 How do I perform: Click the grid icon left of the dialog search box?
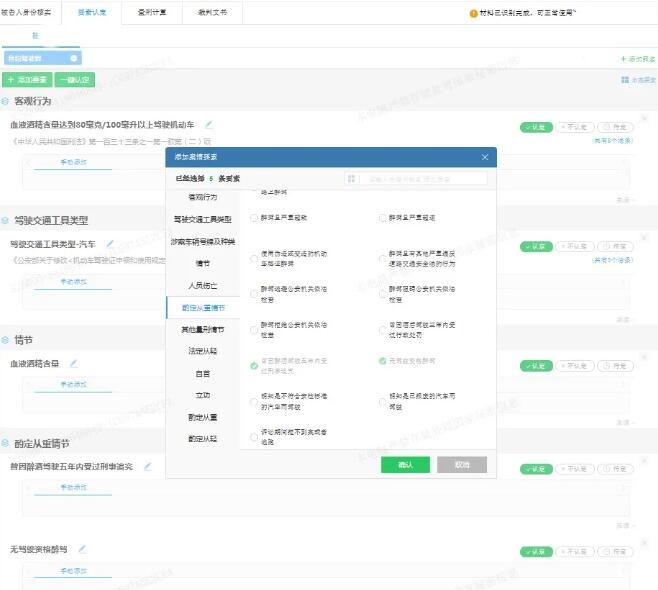(x=351, y=178)
